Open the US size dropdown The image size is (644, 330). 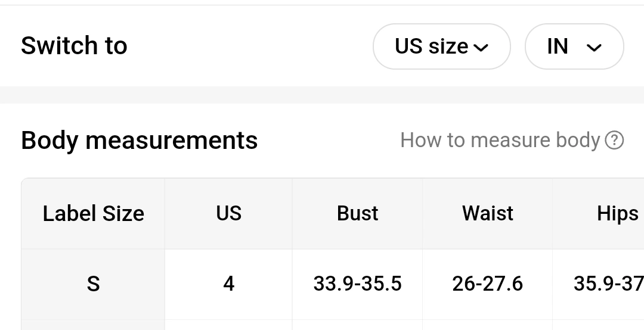click(441, 46)
